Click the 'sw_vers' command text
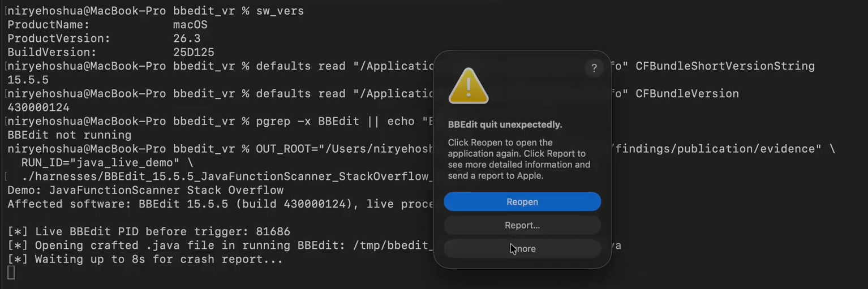868x289 pixels. click(280, 11)
